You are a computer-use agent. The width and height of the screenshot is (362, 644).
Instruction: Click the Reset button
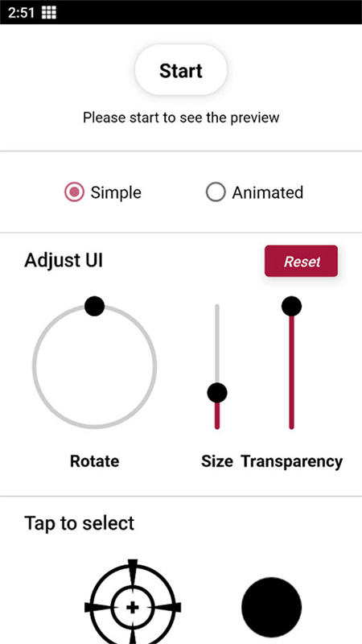point(301,261)
